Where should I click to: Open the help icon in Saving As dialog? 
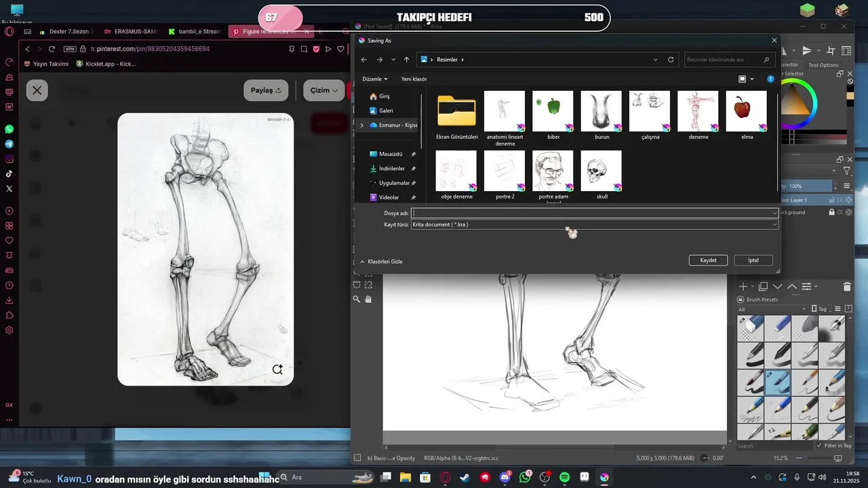click(770, 79)
